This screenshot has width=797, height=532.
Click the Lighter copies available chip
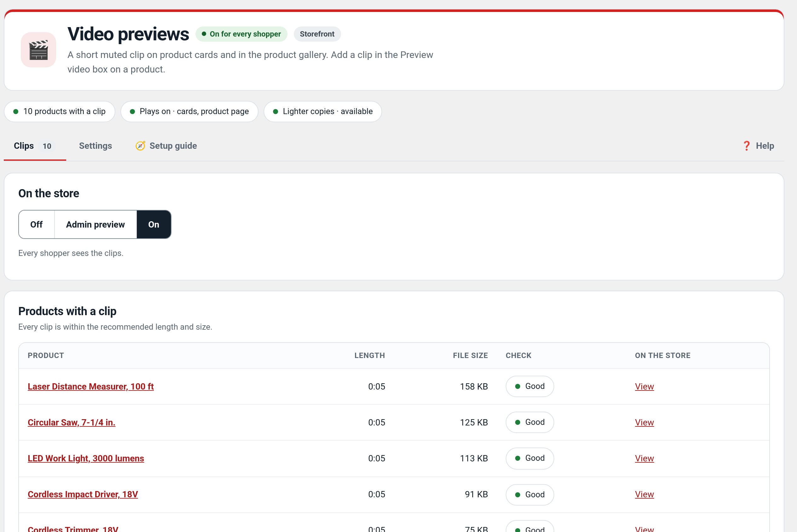coord(323,111)
